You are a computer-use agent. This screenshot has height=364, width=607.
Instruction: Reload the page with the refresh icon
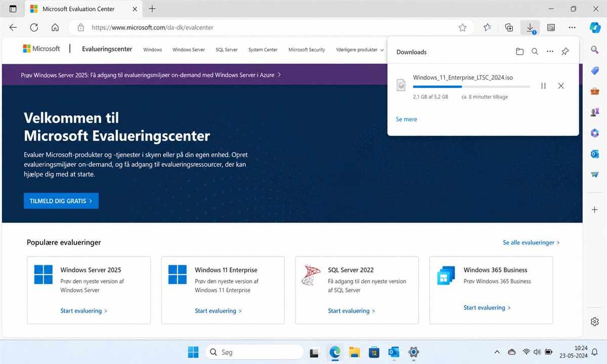pyautogui.click(x=34, y=28)
